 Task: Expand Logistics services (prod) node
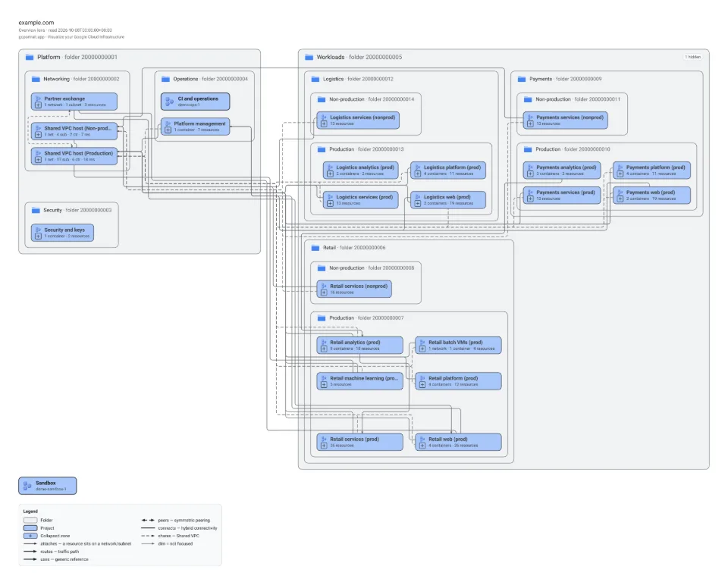pyautogui.click(x=330, y=203)
